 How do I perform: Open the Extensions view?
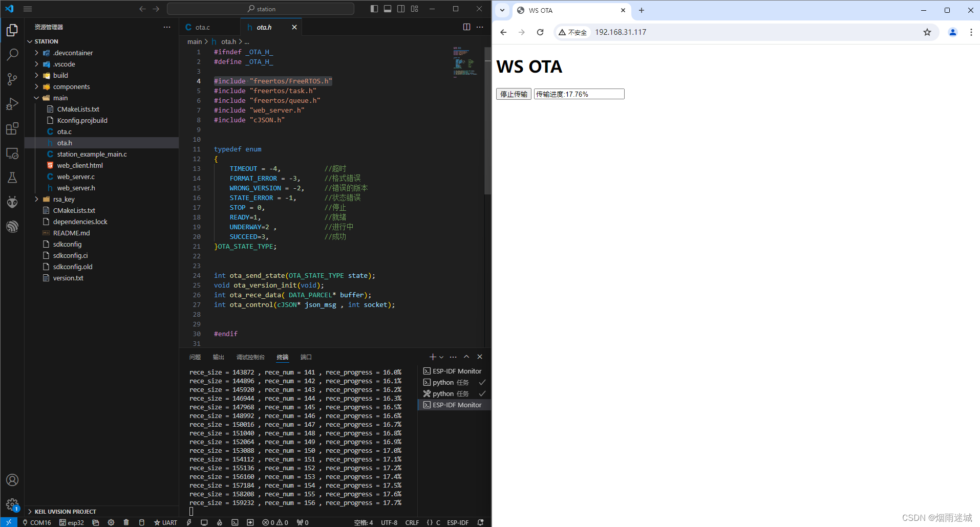tap(12, 128)
